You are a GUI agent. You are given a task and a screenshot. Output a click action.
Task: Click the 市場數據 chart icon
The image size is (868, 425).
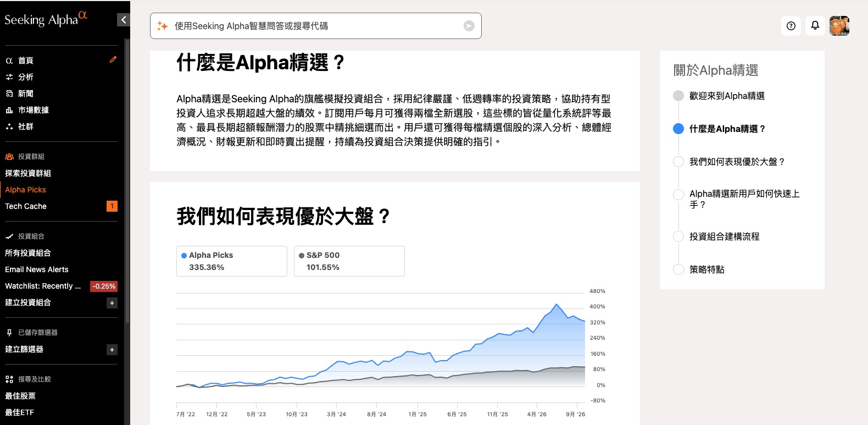pos(9,110)
